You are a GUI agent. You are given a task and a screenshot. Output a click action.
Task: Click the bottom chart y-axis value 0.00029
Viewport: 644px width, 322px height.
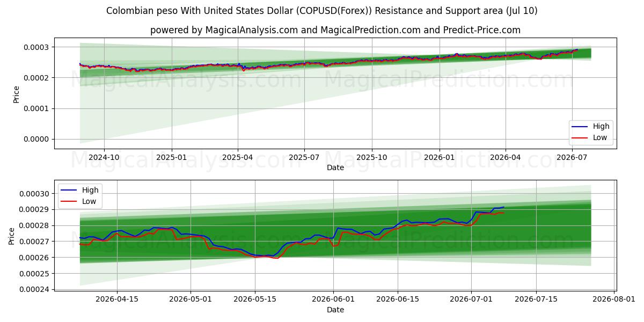coord(35,209)
